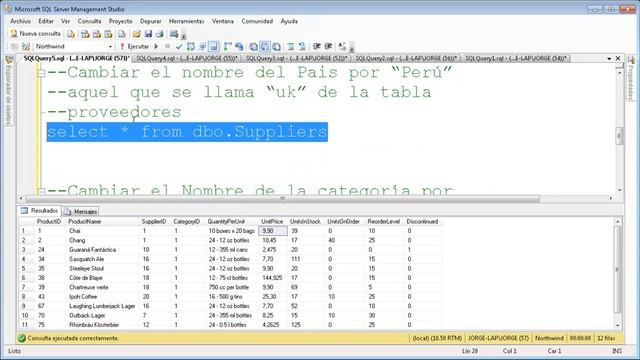Switch to the SQLQuery3.sql tab

(x=296, y=59)
